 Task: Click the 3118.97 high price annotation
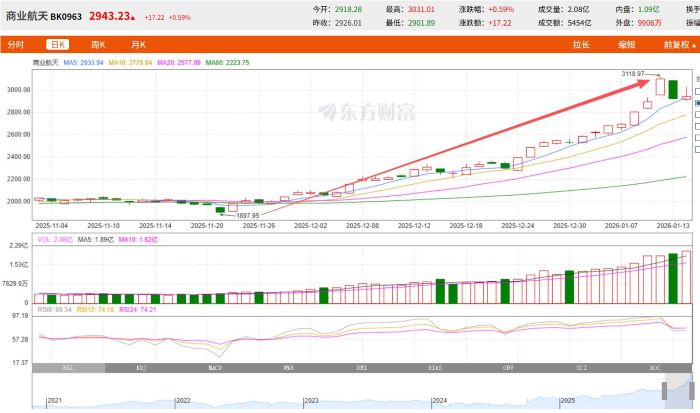[x=633, y=74]
